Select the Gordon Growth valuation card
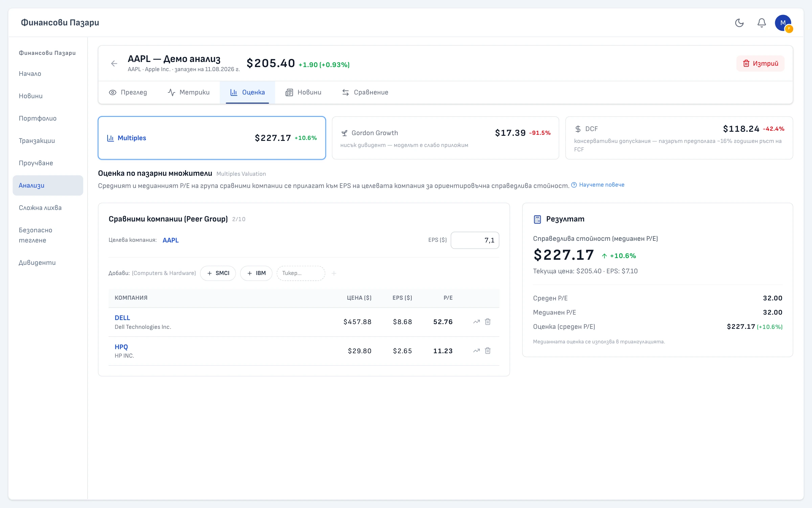The image size is (812, 508). coord(445,138)
